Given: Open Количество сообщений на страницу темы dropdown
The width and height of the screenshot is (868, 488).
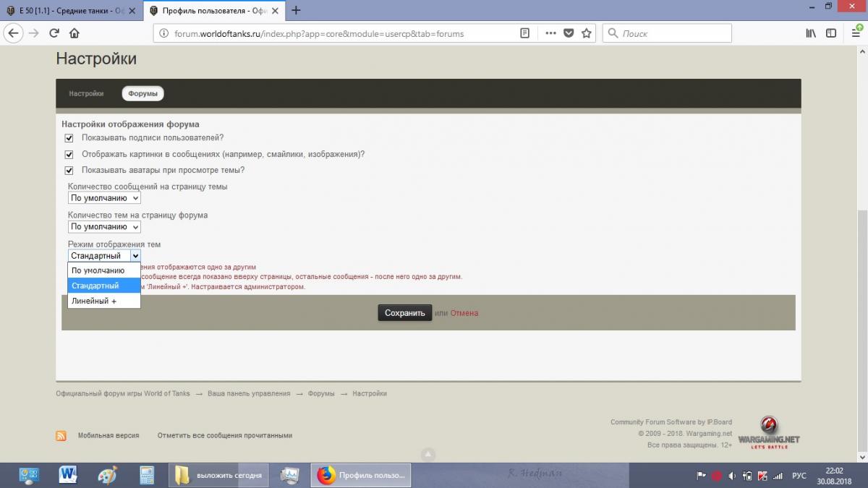Looking at the screenshot, I should [x=104, y=198].
